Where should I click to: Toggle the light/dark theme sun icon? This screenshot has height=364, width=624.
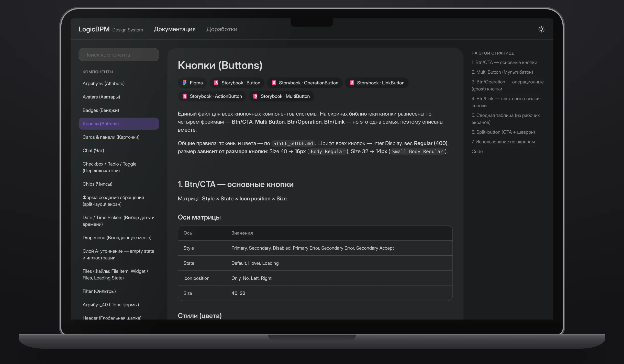click(541, 29)
